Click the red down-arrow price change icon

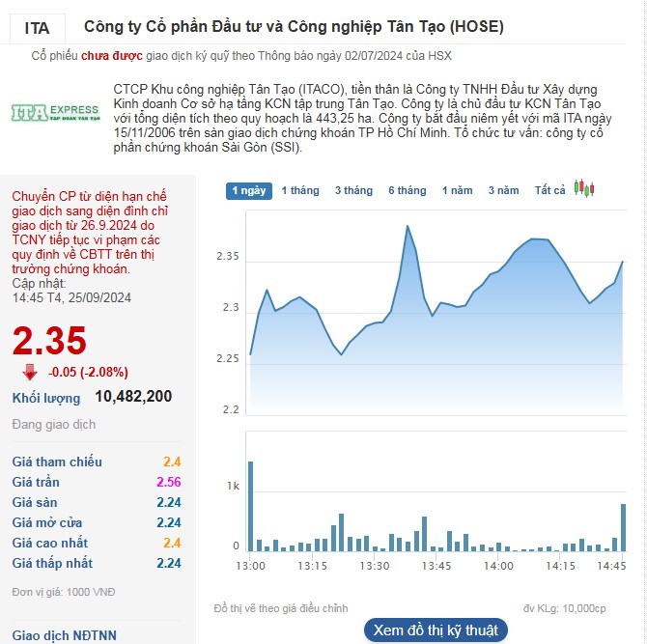30,372
